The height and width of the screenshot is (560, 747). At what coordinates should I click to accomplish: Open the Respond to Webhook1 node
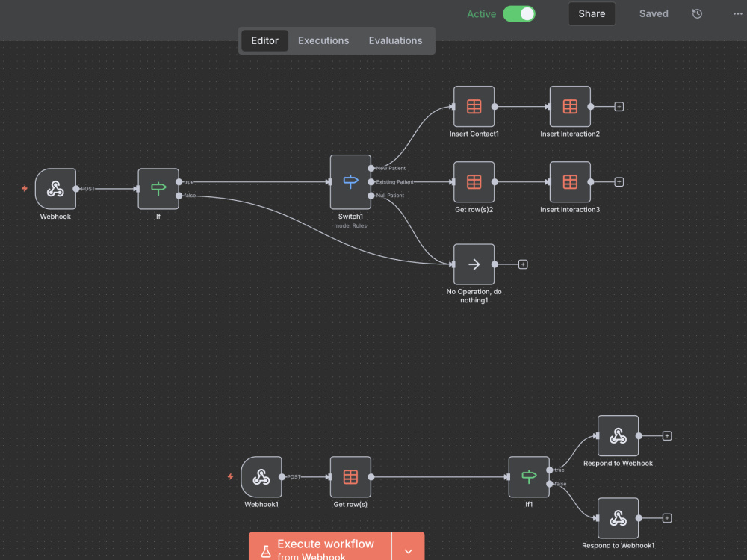point(618,518)
